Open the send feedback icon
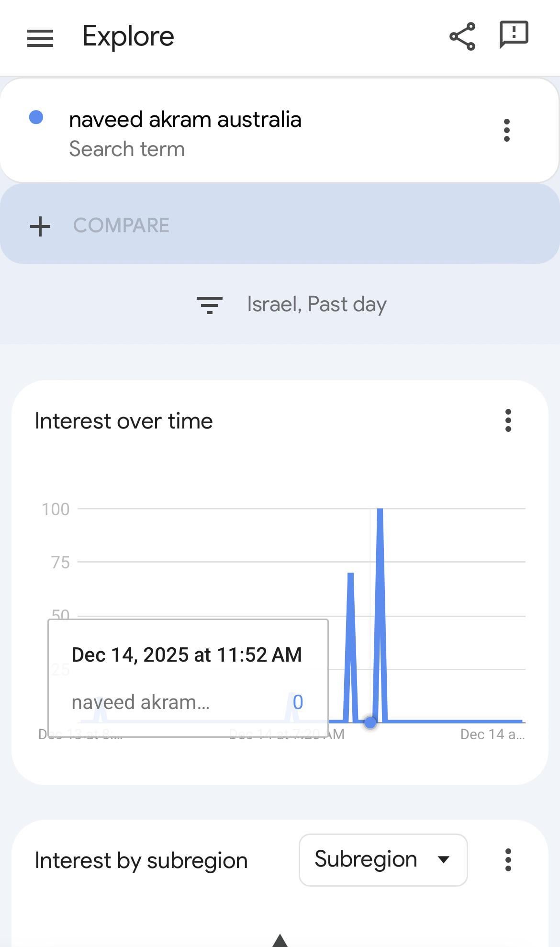The image size is (560, 947). [514, 35]
